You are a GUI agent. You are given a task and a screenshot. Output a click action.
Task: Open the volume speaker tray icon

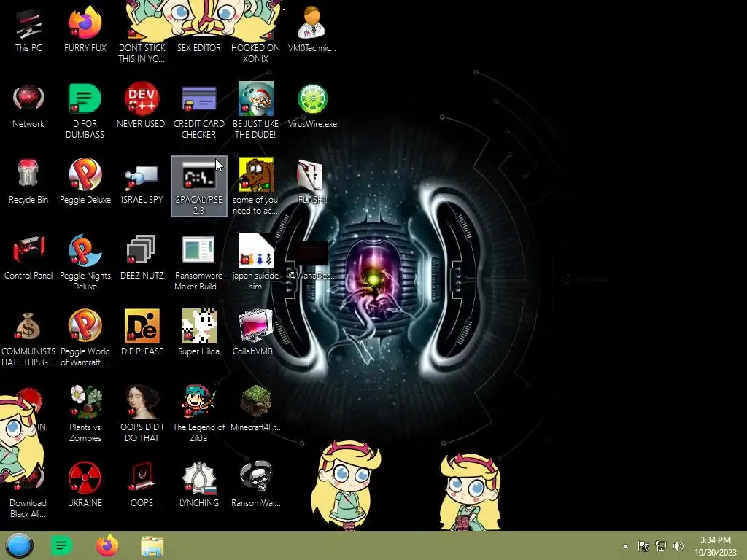point(678,546)
